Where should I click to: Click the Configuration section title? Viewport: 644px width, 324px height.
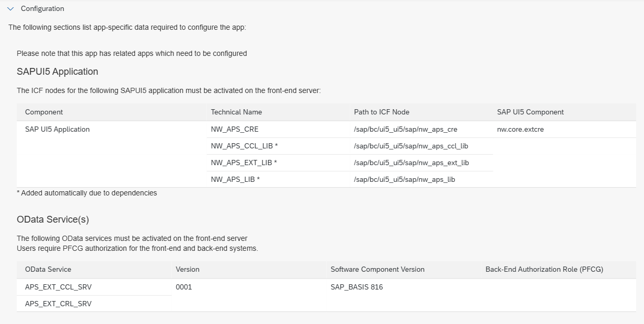click(42, 9)
